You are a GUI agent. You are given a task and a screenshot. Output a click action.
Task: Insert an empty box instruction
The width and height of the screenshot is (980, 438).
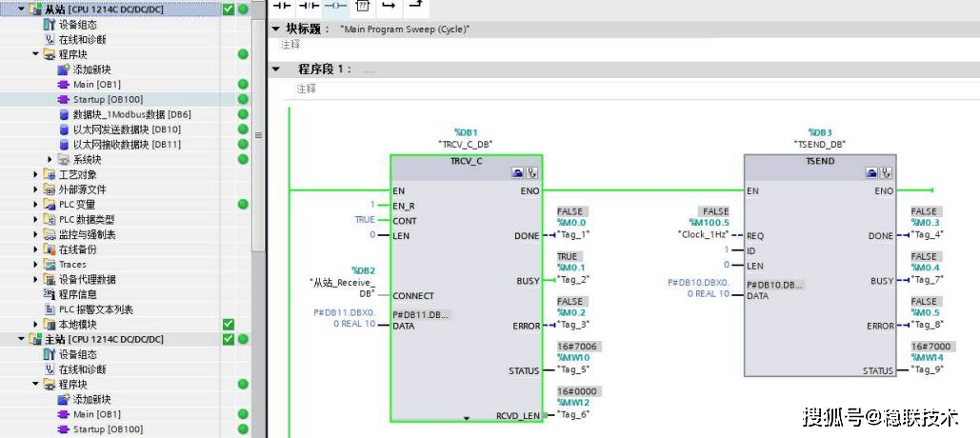[x=363, y=5]
